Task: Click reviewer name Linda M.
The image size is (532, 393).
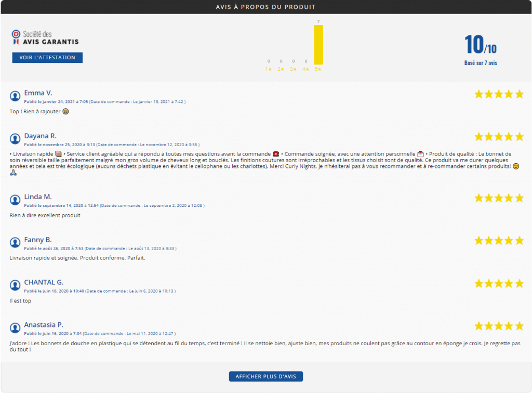Action: click(x=38, y=197)
